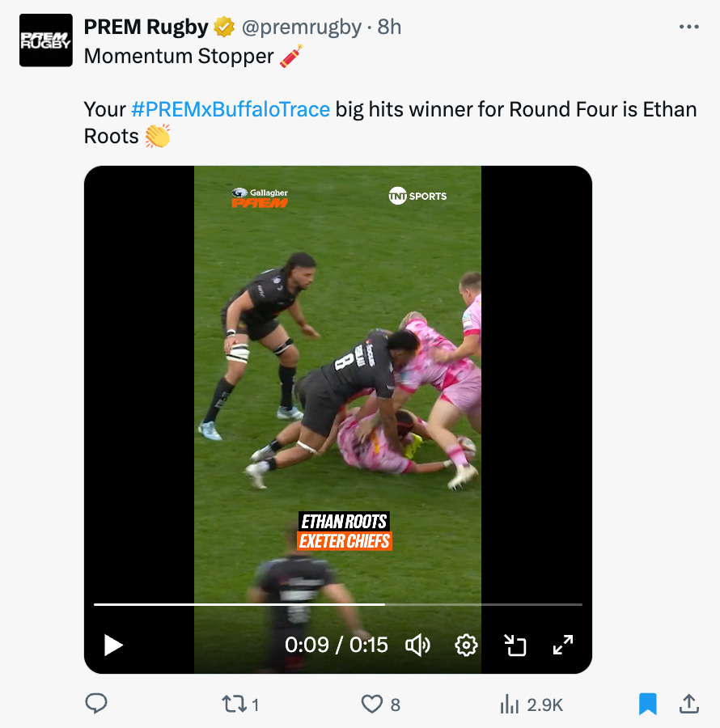The image size is (720, 728).
Task: Open video settings gear icon
Action: [x=466, y=645]
